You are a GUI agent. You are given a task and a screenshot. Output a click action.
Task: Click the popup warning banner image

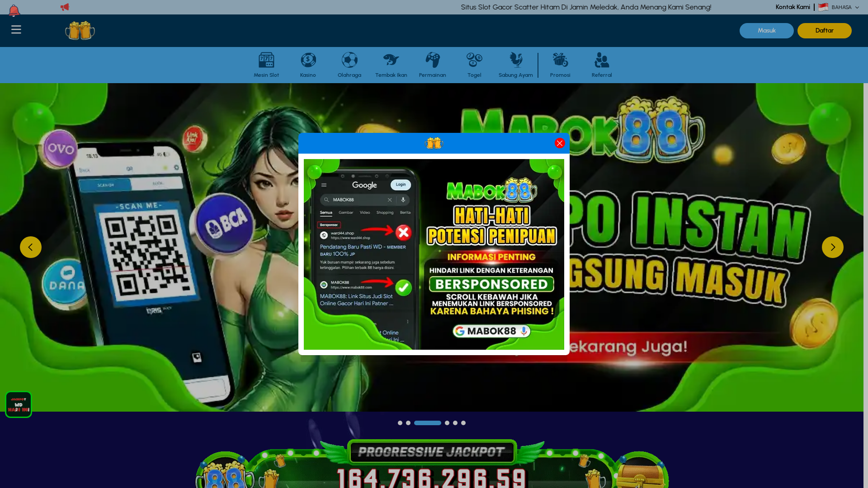pyautogui.click(x=434, y=254)
